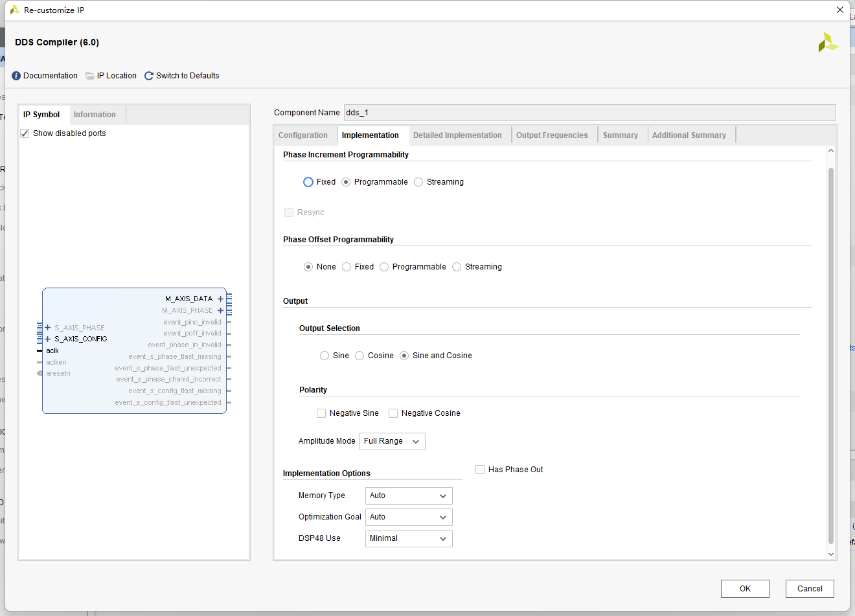Click the Xilinx logo at top right
The height and width of the screenshot is (616, 855).
coord(828,43)
